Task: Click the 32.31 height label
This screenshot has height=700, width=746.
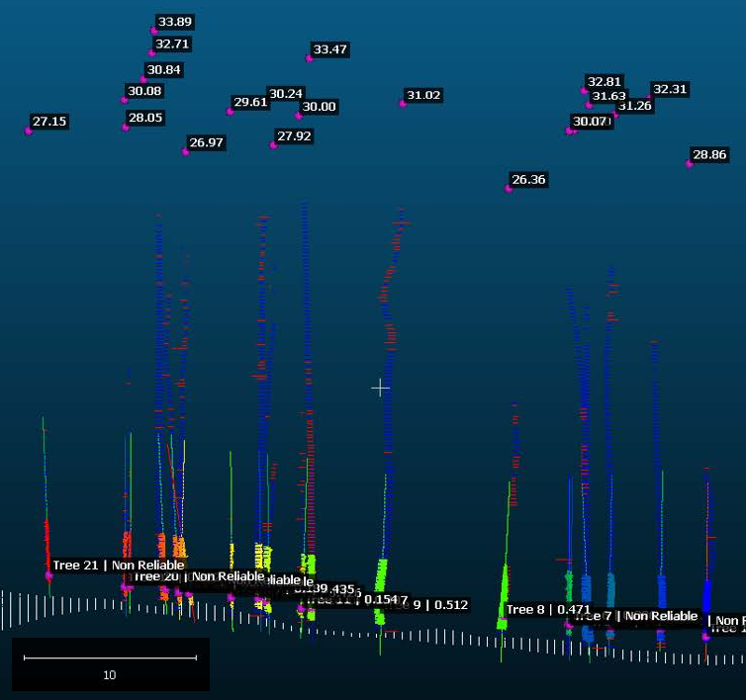Action: [x=670, y=89]
